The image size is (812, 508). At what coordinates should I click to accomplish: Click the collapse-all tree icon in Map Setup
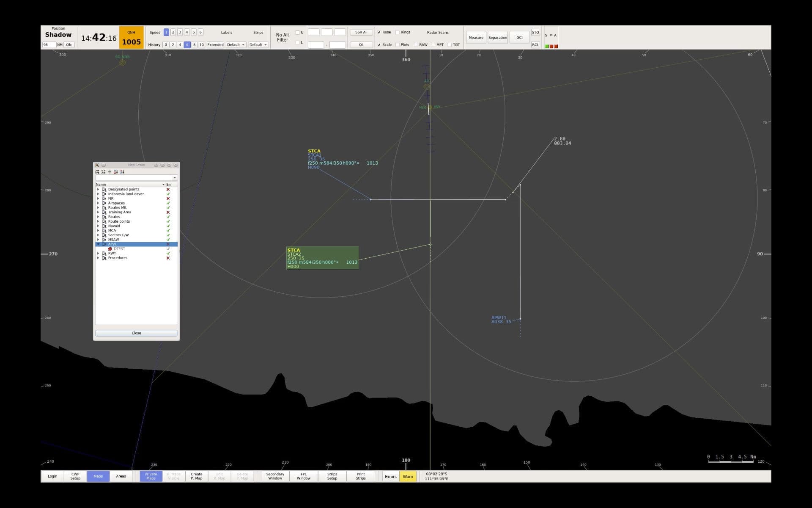pos(103,171)
